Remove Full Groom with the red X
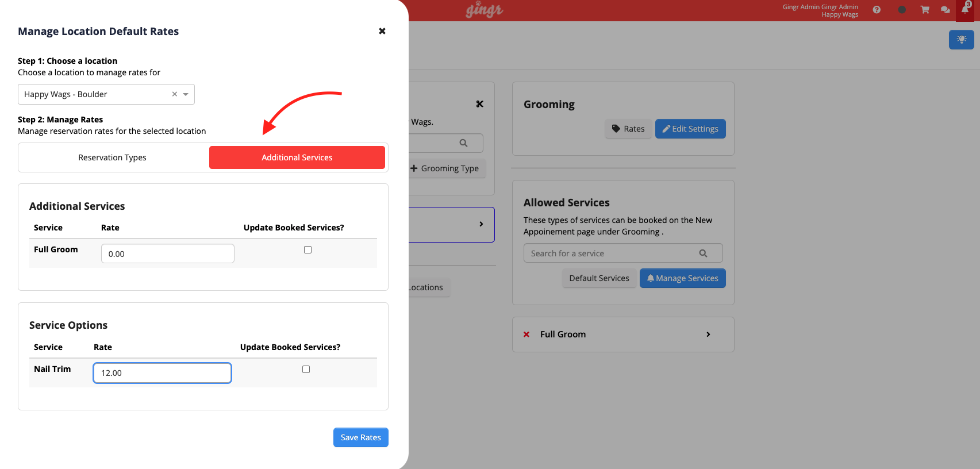The width and height of the screenshot is (980, 469). (526, 335)
